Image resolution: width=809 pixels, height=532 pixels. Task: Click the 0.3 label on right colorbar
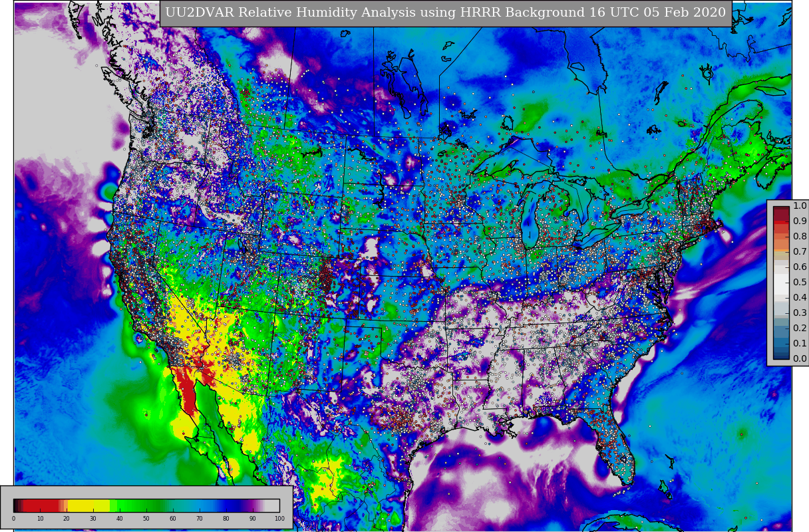(800, 313)
